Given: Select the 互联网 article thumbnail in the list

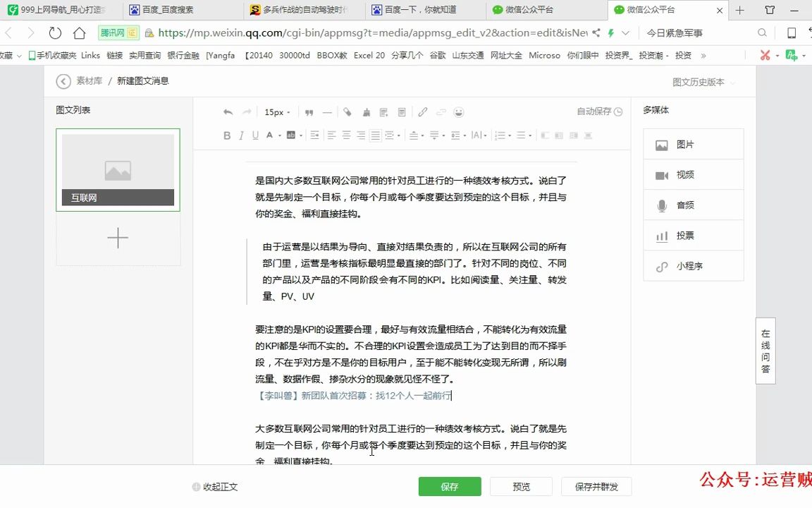Looking at the screenshot, I should pos(118,169).
